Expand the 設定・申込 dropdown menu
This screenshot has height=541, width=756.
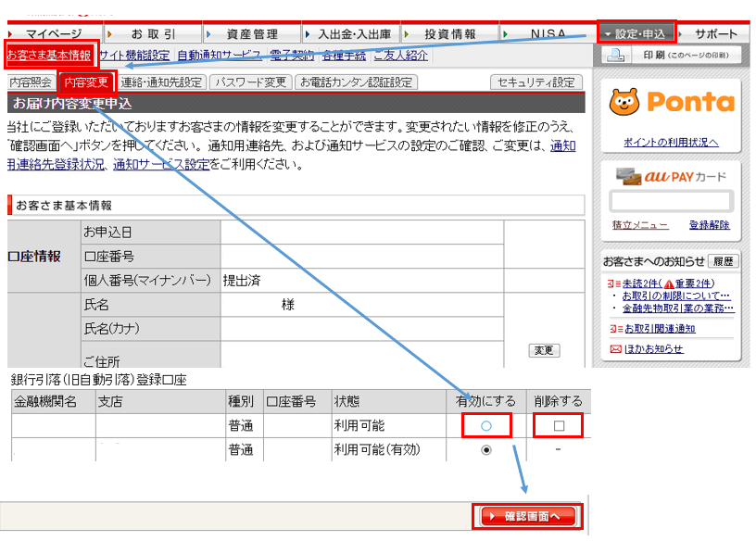(x=636, y=33)
